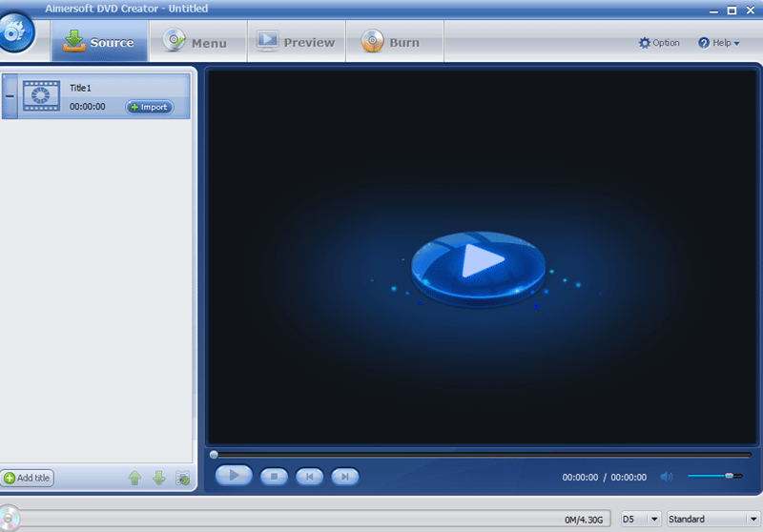Click the playback seek slider handle

point(214,455)
